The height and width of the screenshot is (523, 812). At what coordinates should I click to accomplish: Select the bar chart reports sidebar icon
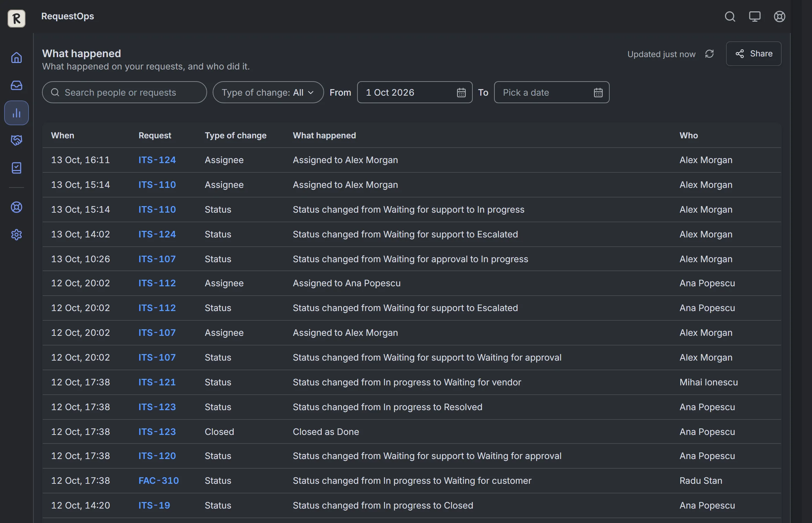click(x=17, y=113)
